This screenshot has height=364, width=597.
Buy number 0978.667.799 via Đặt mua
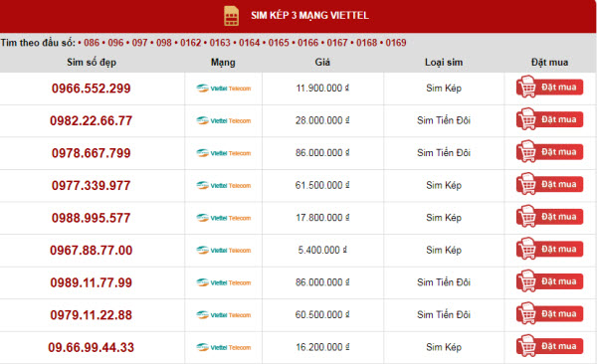click(x=549, y=151)
